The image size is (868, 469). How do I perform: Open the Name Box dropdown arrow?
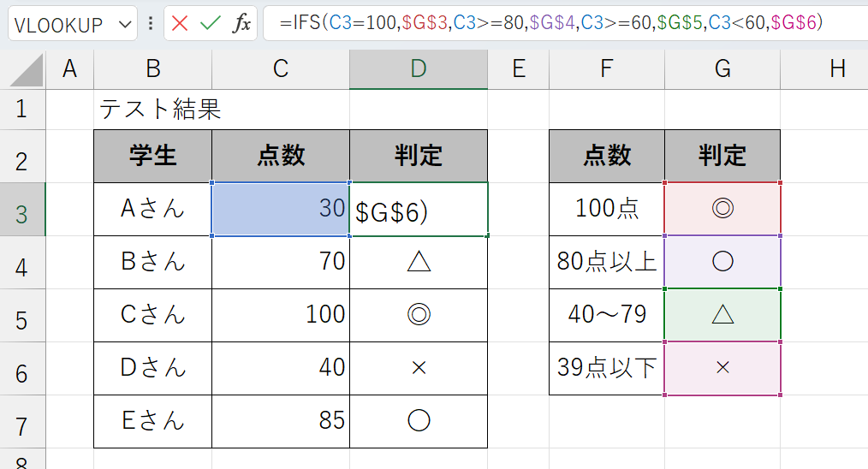point(125,24)
